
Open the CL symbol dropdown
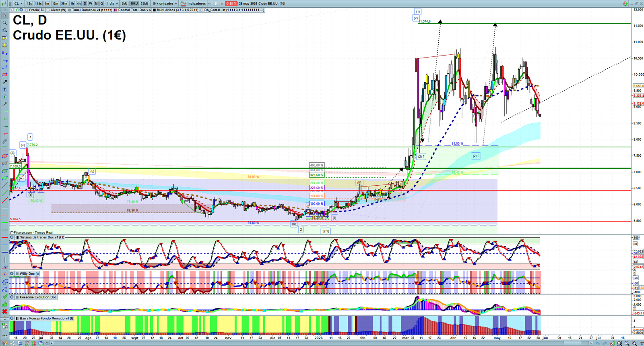[18, 3]
